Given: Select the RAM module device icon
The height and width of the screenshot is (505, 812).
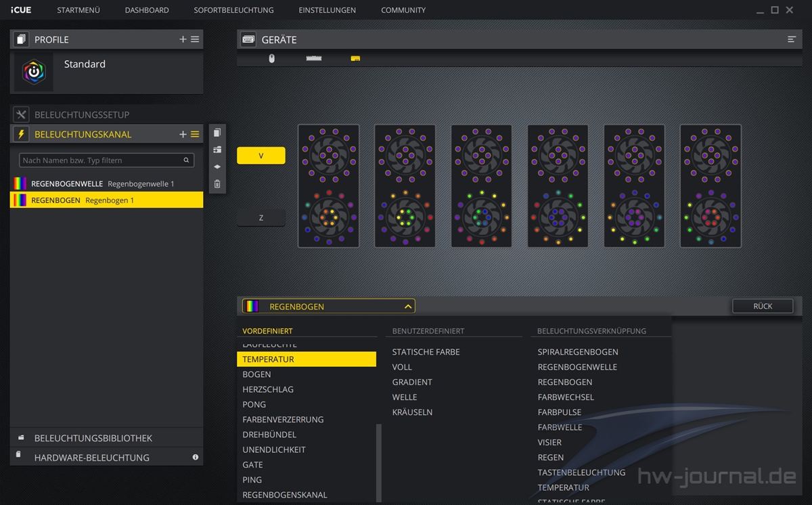Looking at the screenshot, I should tap(314, 58).
